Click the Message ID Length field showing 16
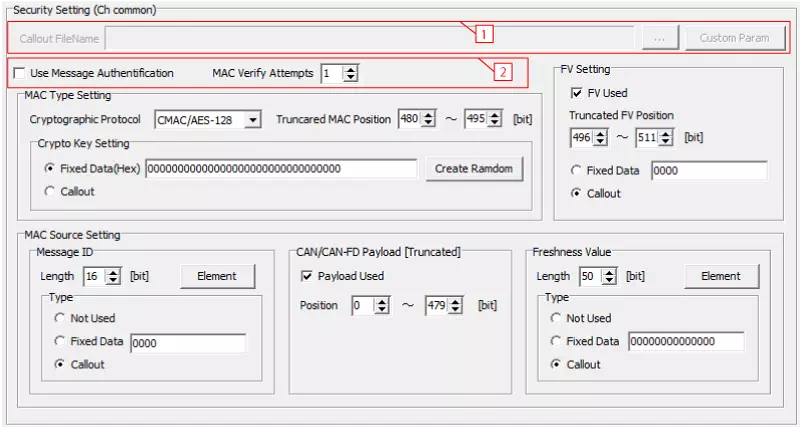 click(95, 276)
